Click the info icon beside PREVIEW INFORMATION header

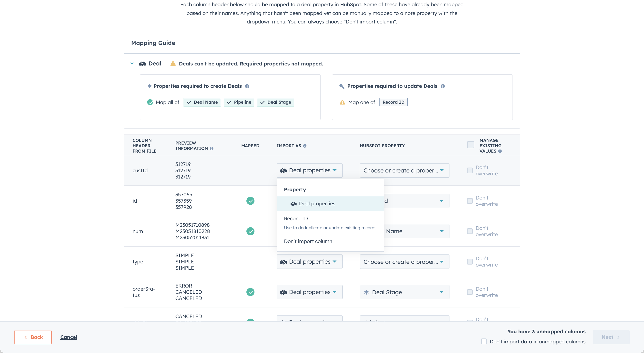[x=212, y=148]
